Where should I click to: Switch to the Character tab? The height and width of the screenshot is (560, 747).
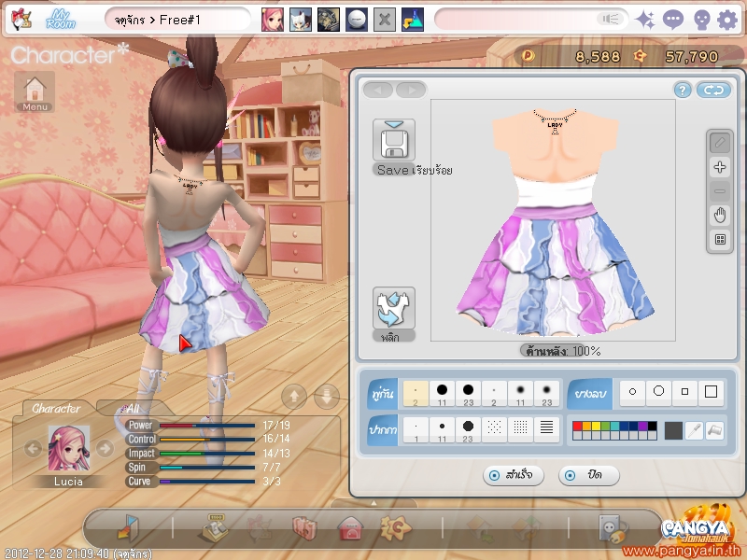[56, 408]
